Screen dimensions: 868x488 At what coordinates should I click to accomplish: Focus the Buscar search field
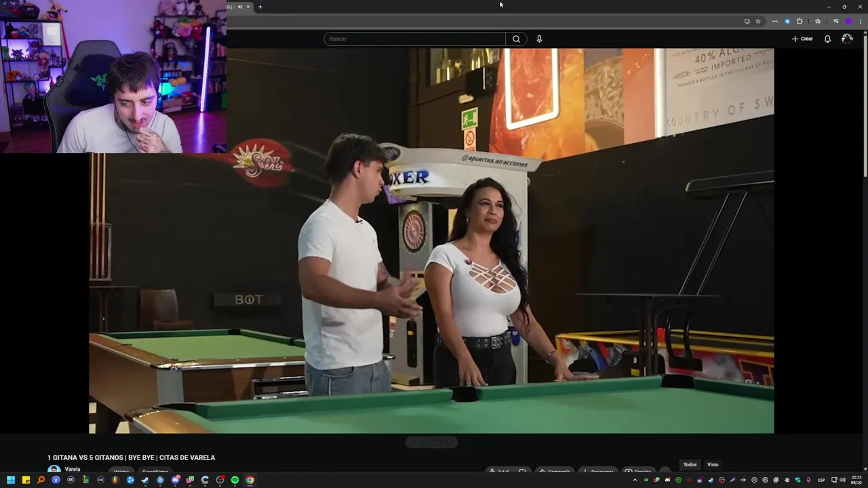[x=414, y=39]
